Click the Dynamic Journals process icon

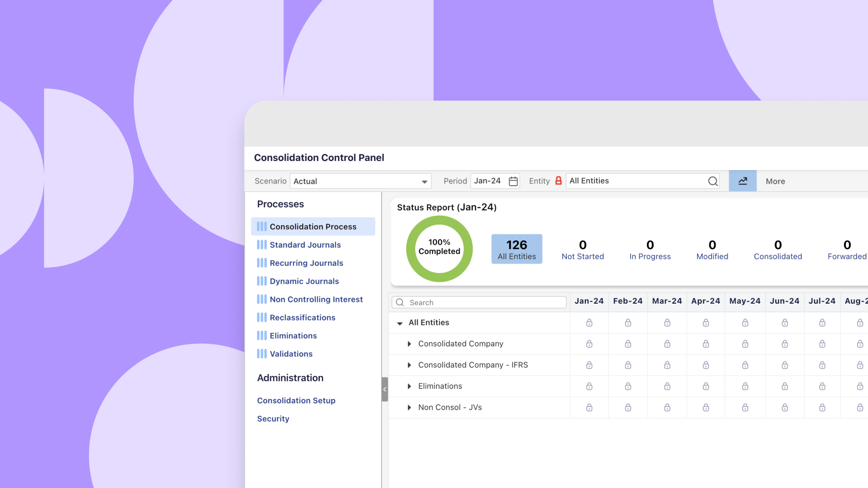[262, 281]
